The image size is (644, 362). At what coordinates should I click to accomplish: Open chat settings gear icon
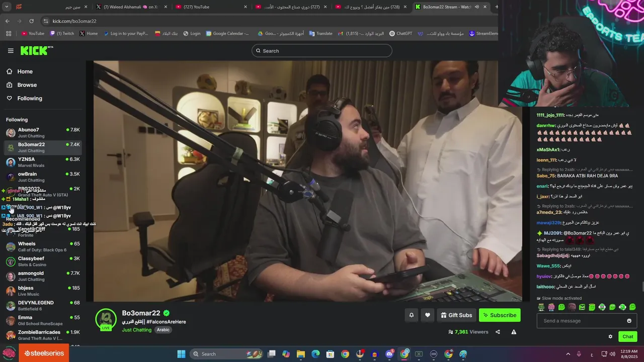click(x=610, y=337)
